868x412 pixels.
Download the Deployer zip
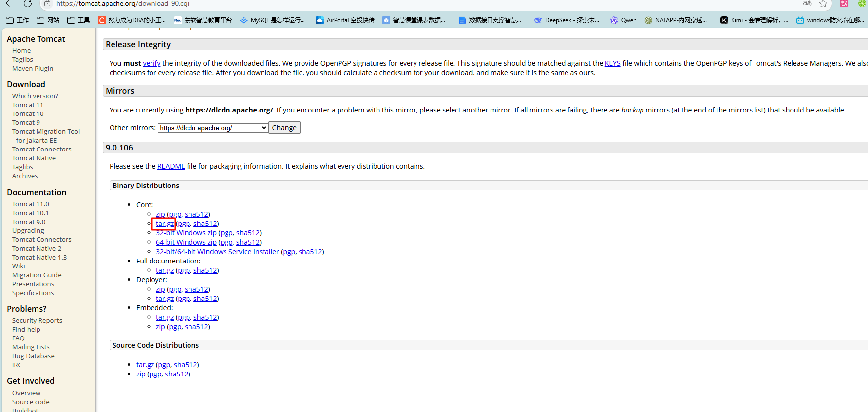pyautogui.click(x=160, y=289)
